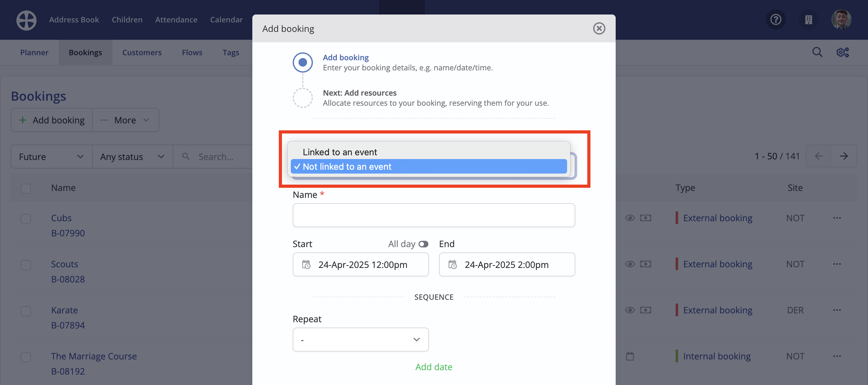Image resolution: width=868 pixels, height=385 pixels.
Task: Click eye icon in Cubs row
Action: [x=630, y=218]
